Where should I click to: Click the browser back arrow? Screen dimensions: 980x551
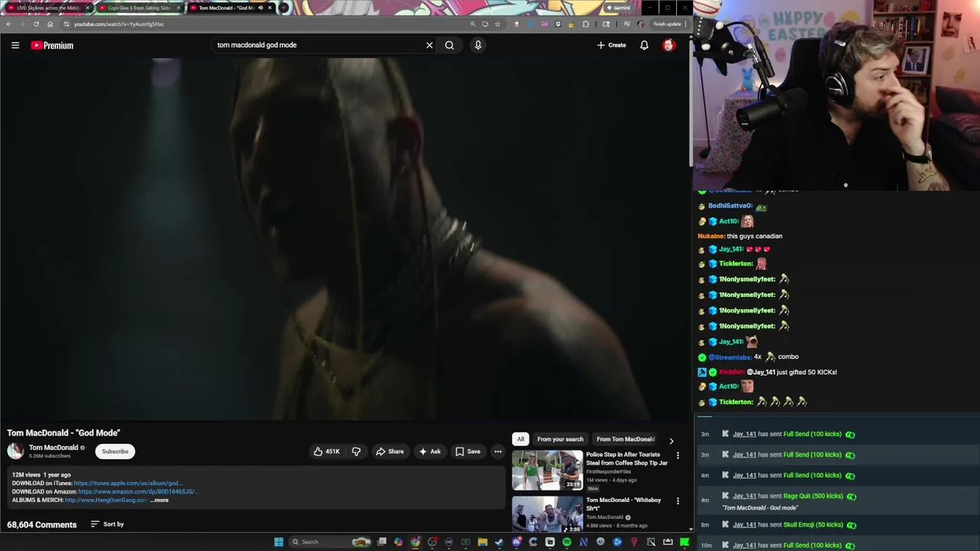coord(8,24)
